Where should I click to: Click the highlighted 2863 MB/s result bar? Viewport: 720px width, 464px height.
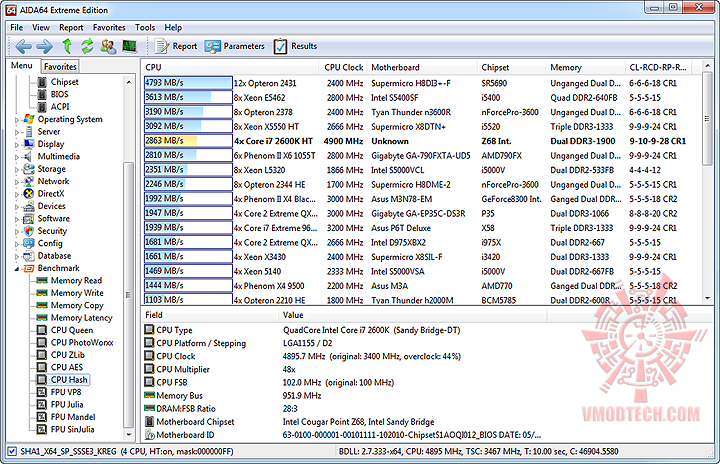(x=188, y=141)
